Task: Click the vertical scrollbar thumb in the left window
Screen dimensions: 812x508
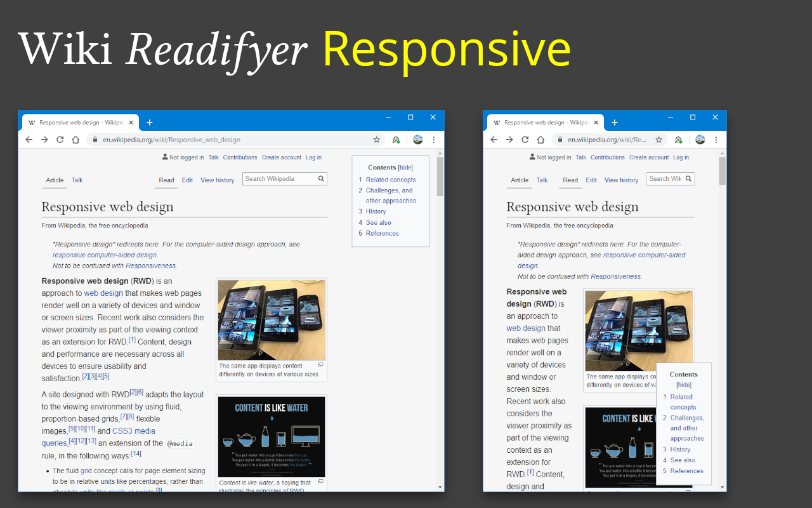Action: 440,177
